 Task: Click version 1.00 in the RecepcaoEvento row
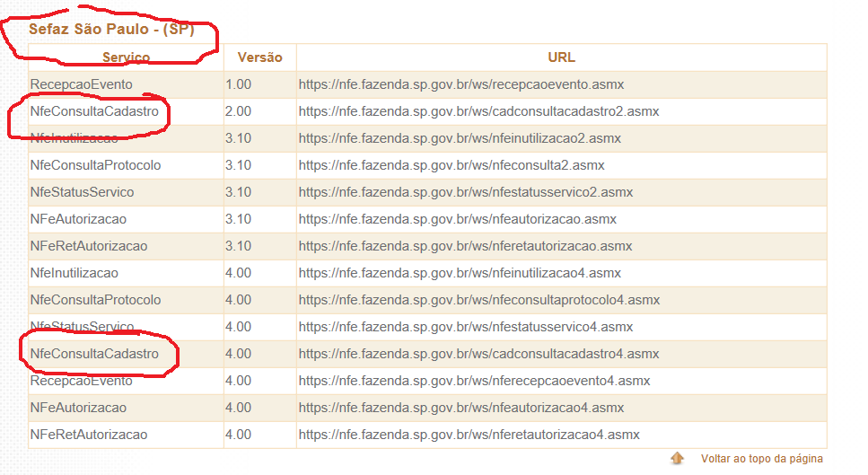238,84
